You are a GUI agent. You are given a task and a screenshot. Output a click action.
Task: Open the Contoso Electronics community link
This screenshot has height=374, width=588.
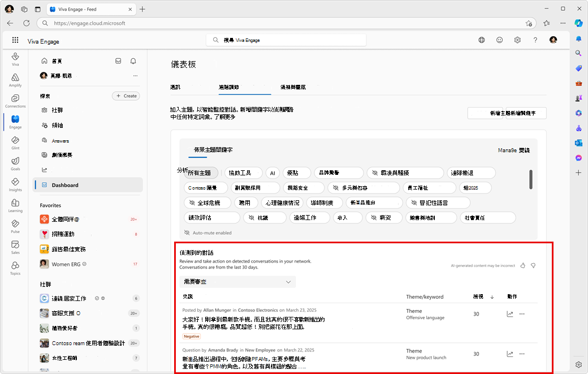coord(258,310)
